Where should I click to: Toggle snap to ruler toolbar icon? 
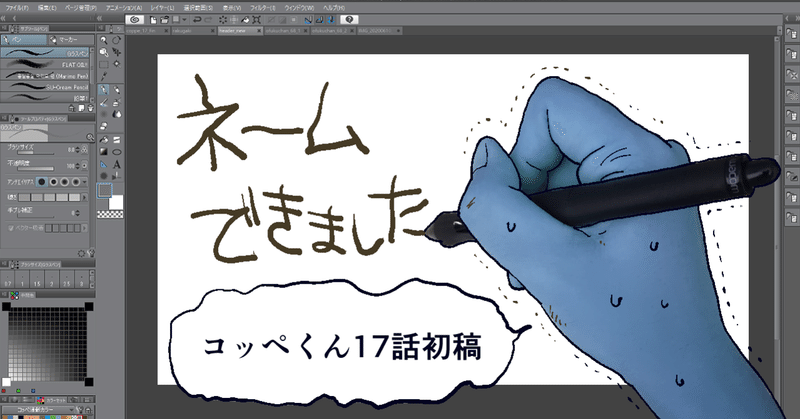(308, 20)
